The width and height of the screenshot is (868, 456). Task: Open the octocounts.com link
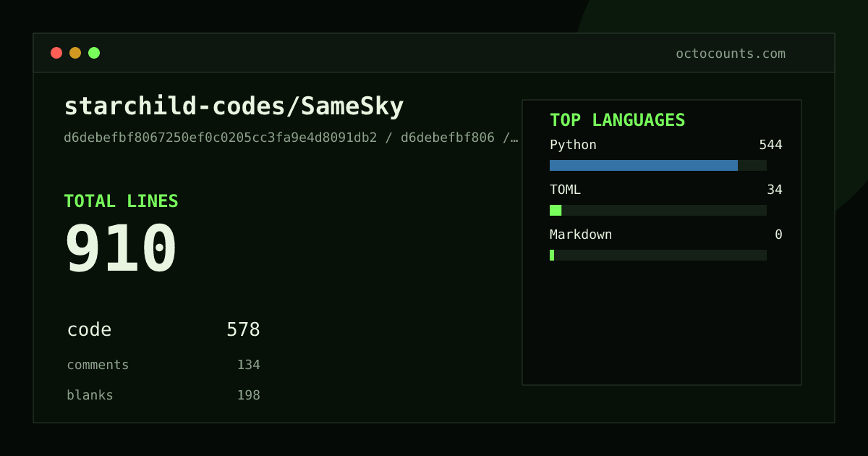(x=731, y=54)
